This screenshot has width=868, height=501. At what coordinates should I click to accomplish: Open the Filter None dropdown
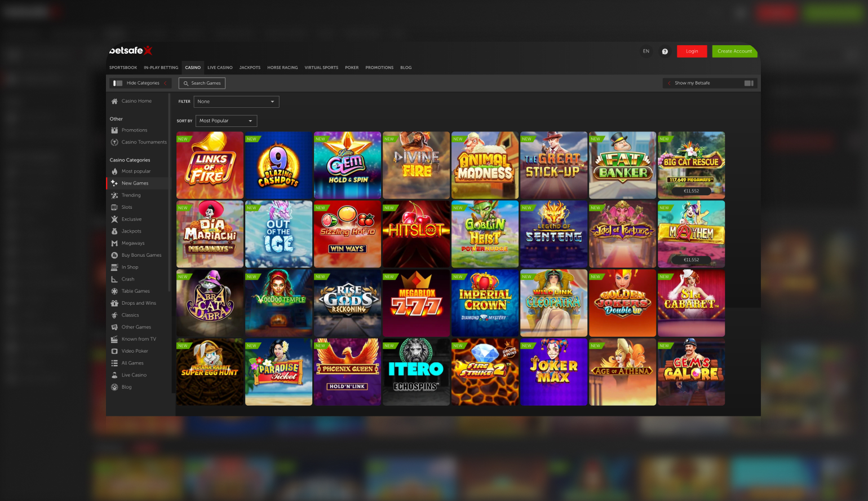(236, 102)
